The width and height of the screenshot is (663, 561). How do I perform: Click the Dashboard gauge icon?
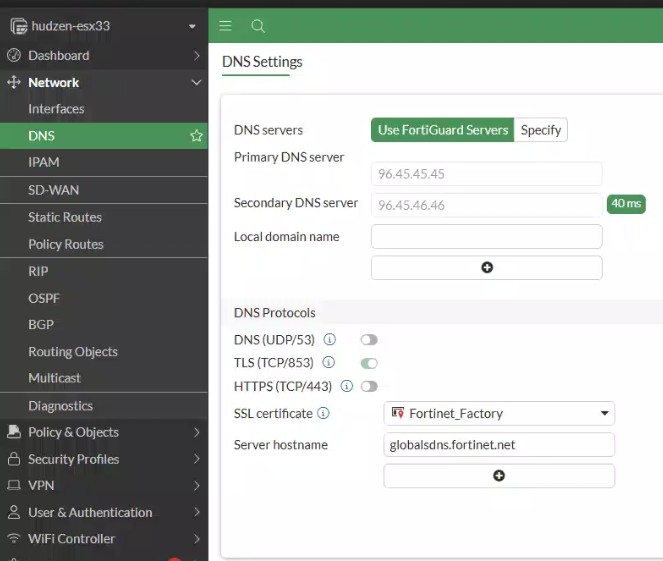click(x=14, y=55)
